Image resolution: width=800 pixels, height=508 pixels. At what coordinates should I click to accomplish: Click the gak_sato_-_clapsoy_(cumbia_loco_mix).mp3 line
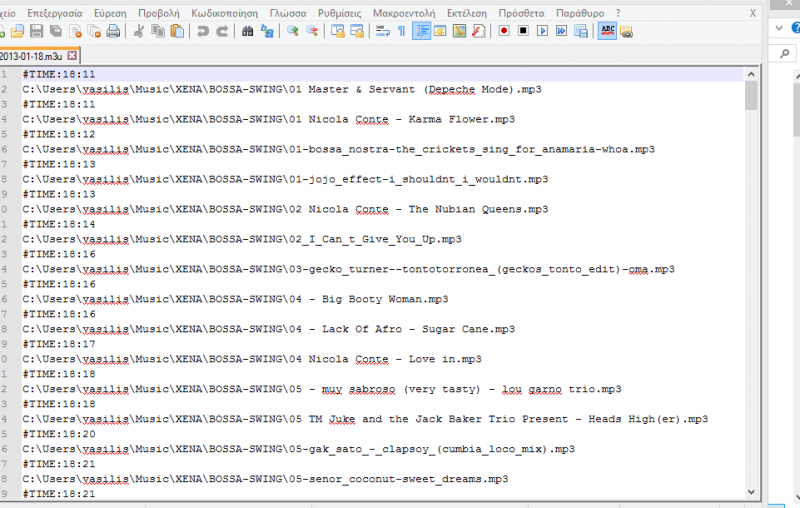(x=298, y=449)
